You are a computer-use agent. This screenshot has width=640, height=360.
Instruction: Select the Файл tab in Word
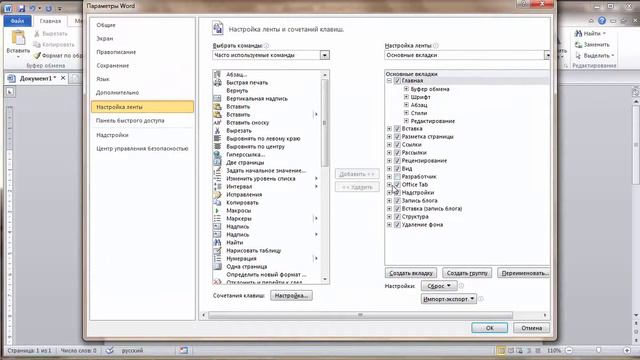[18, 21]
